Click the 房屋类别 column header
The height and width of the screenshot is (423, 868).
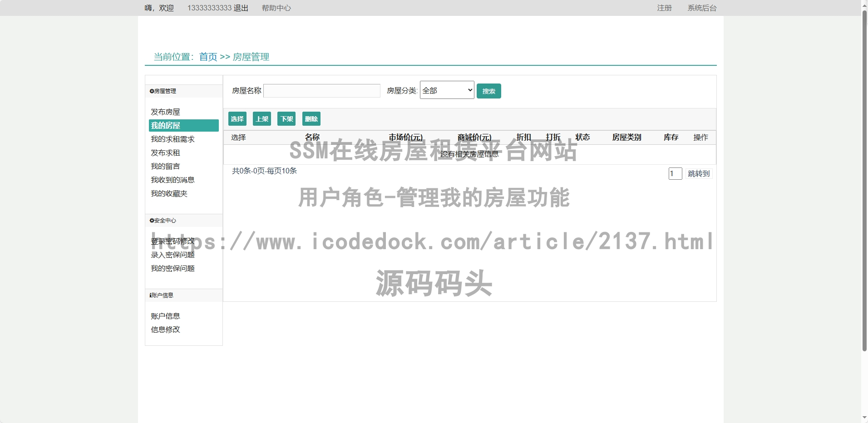[x=627, y=137]
